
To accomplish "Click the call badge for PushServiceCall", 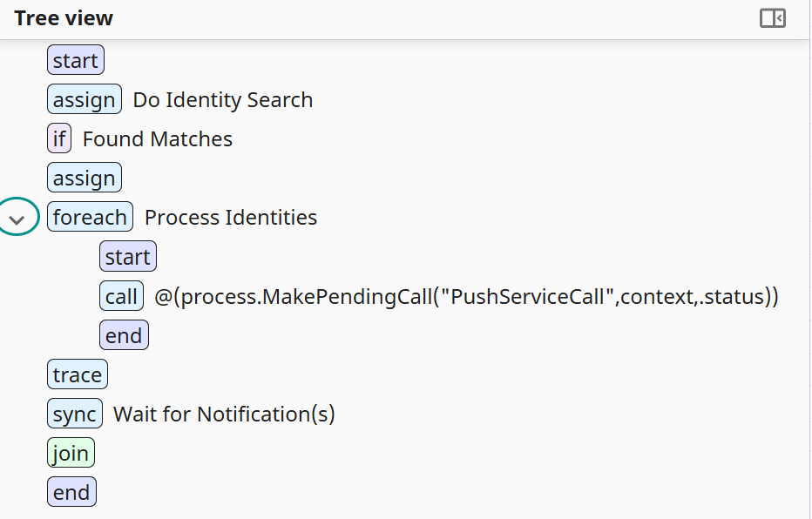I will [121, 295].
